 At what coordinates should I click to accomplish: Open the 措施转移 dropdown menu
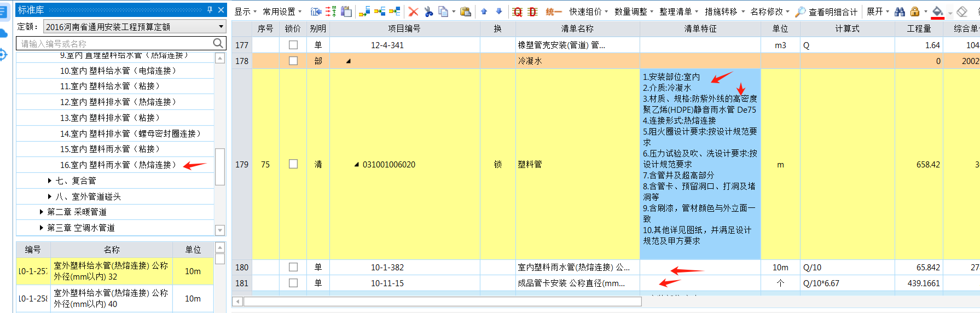tap(724, 11)
